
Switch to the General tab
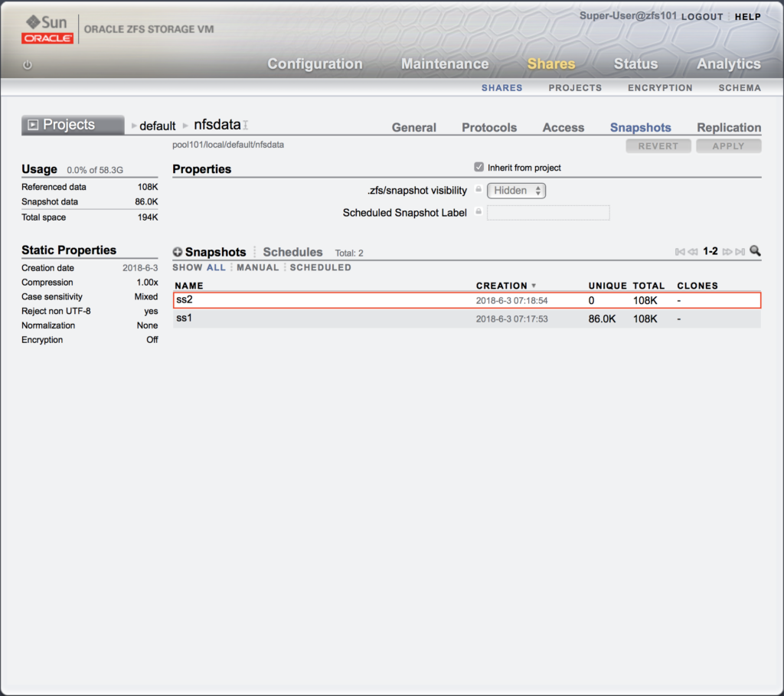tap(414, 128)
